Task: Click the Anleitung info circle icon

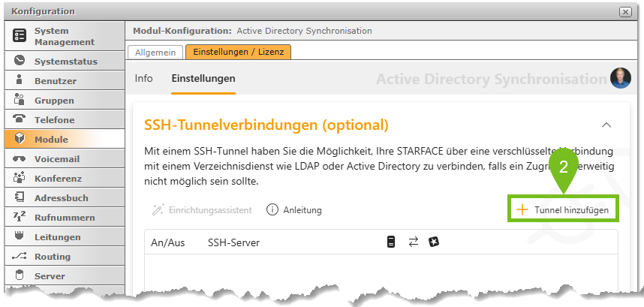Action: (x=272, y=209)
